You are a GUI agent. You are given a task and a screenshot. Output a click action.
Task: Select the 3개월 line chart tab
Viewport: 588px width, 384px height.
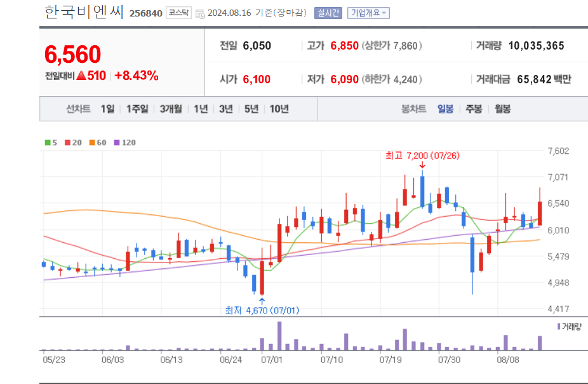[x=171, y=109]
